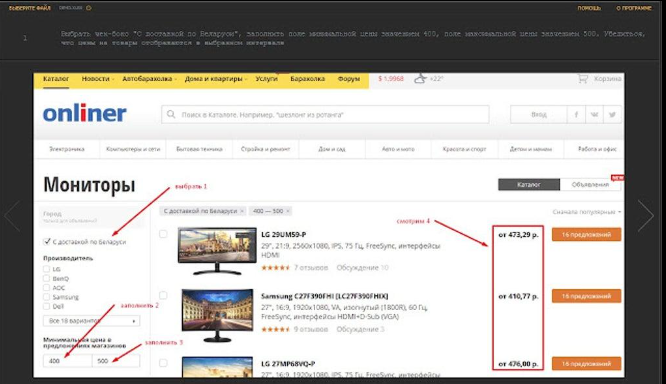This screenshot has width=666, height=384.
Task: Check the LG manufacturer box
Action: pyautogui.click(x=46, y=269)
